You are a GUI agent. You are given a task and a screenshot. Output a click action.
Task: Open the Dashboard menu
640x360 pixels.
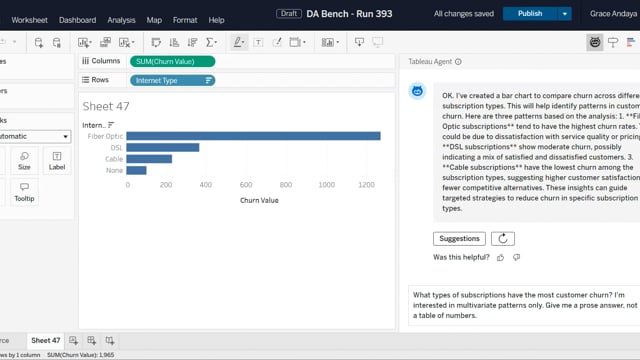tap(78, 20)
